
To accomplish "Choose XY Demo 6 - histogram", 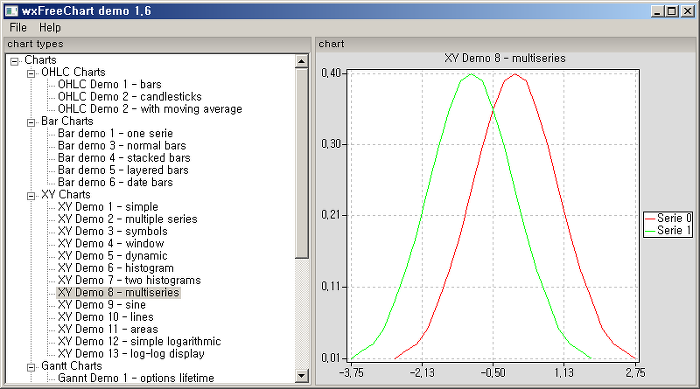I will pos(116,268).
